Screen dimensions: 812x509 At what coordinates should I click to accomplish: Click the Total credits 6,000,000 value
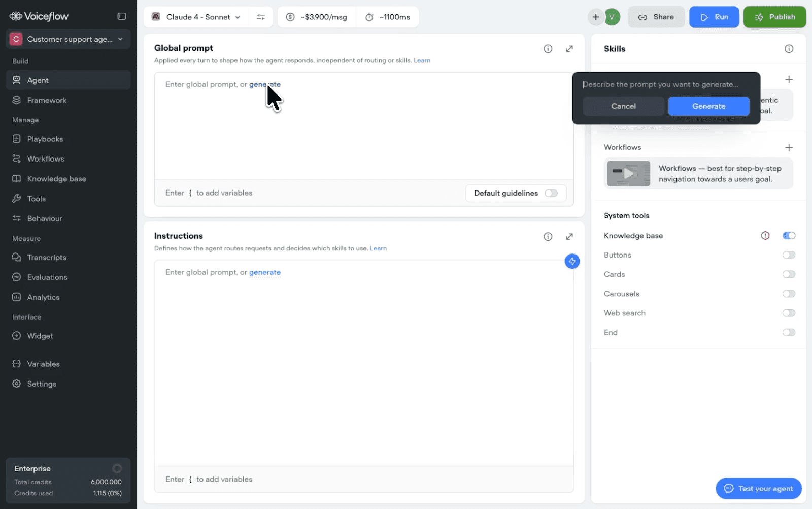click(107, 482)
